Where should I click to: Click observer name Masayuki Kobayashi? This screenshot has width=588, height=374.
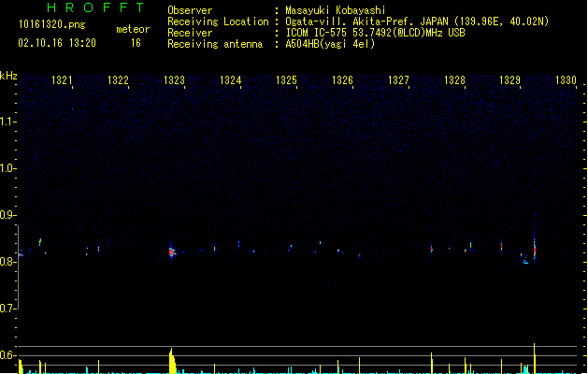336,10
